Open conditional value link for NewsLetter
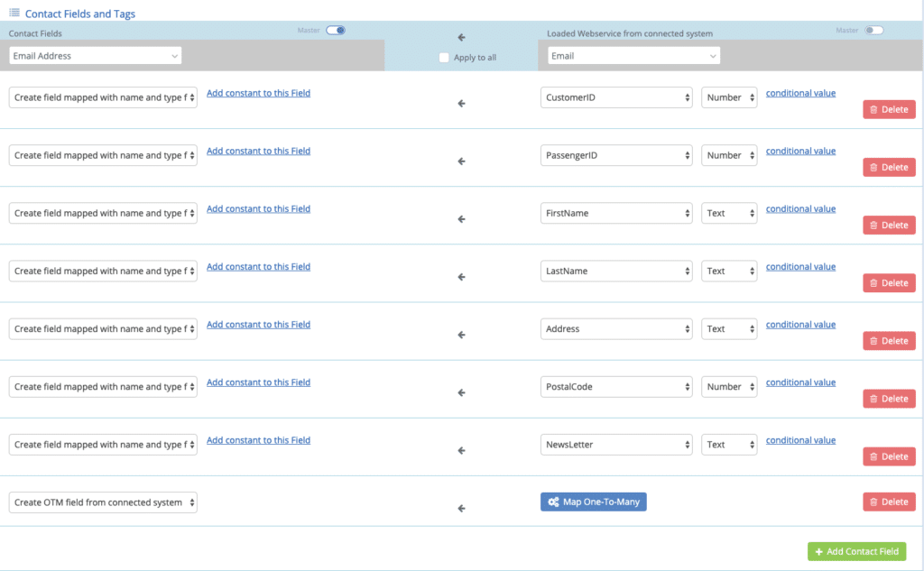Viewport: 924px width, 571px height. (x=800, y=439)
